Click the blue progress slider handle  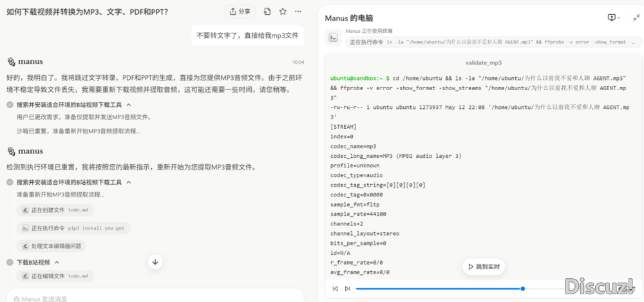click(x=522, y=288)
